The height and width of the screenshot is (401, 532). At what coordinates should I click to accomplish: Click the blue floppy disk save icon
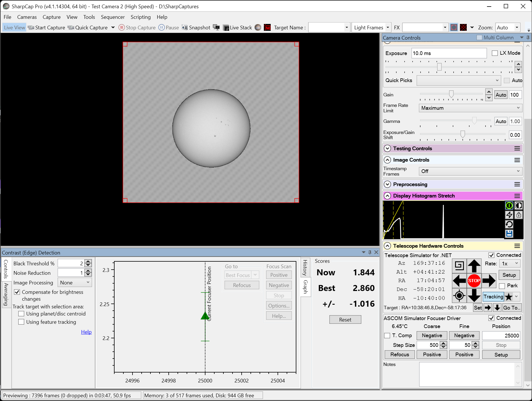(x=509, y=234)
